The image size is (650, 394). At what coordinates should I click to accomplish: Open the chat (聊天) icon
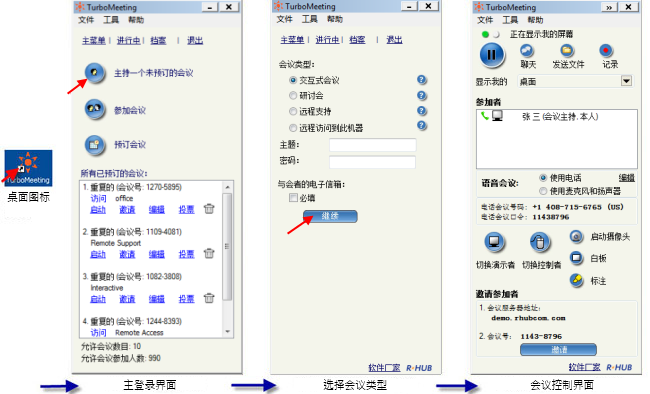pos(526,51)
